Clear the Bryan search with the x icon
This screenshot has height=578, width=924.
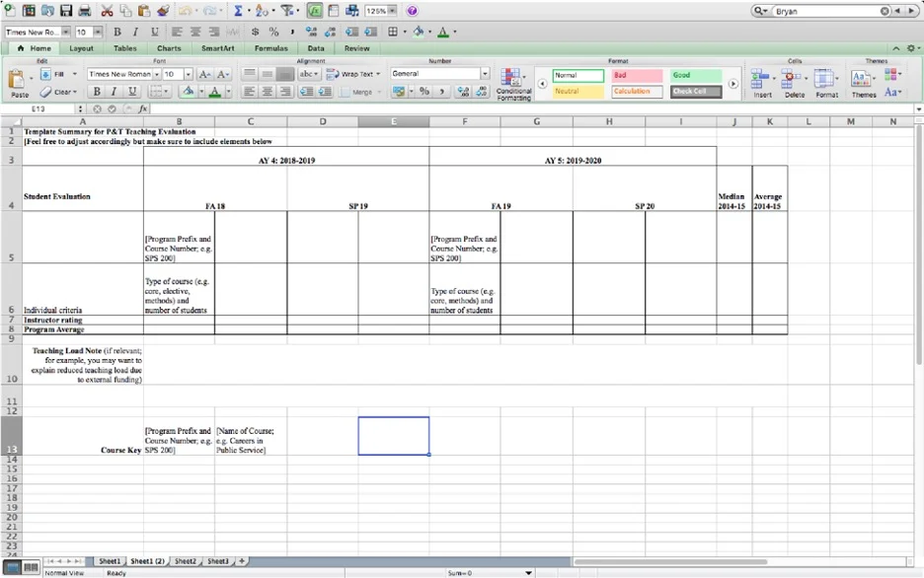(885, 11)
